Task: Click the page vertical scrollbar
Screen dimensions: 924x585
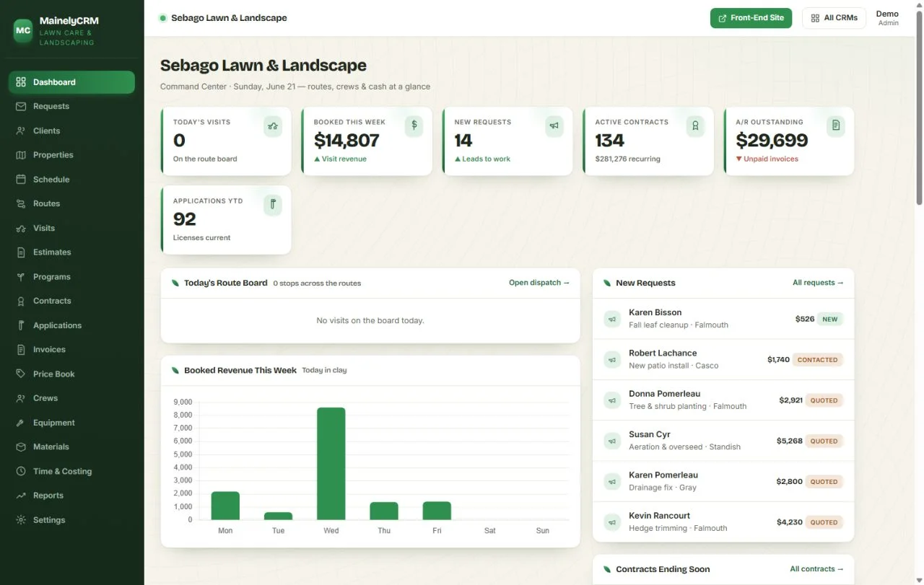Action: pos(919,108)
